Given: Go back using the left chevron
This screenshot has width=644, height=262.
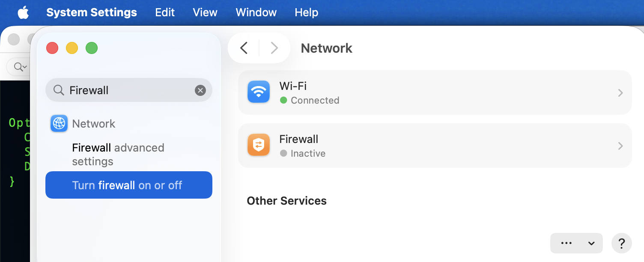Looking at the screenshot, I should pyautogui.click(x=244, y=48).
